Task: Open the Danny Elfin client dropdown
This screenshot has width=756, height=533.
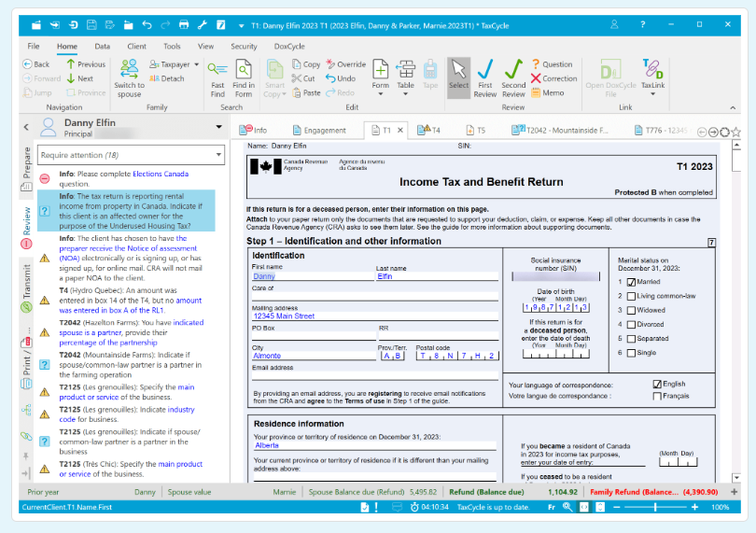Action: [x=219, y=127]
